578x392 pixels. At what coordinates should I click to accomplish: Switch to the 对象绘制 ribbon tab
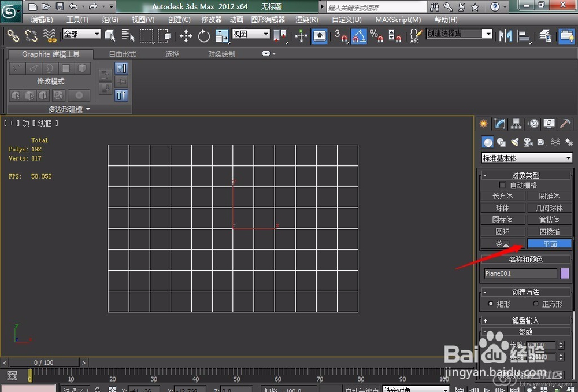click(x=221, y=54)
